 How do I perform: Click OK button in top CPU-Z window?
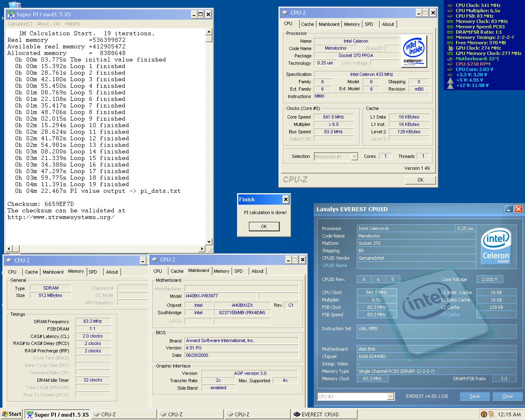(420, 180)
